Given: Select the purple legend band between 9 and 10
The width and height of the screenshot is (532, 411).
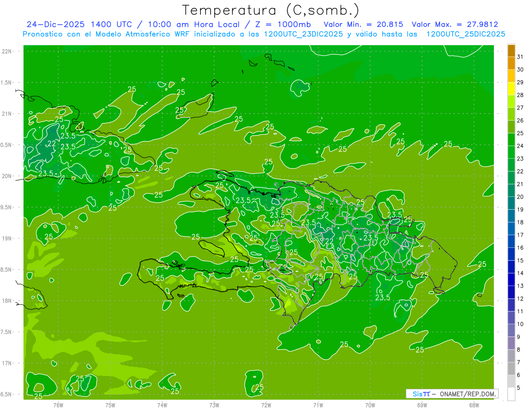Looking at the screenshot, I should tap(511, 330).
